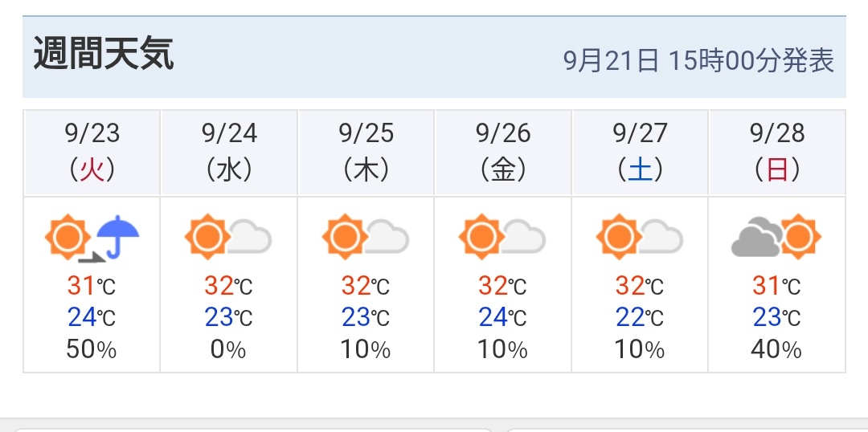Click the 22℃ low temperature for 9/27
Screen dimensions: 868x432
pos(640,317)
